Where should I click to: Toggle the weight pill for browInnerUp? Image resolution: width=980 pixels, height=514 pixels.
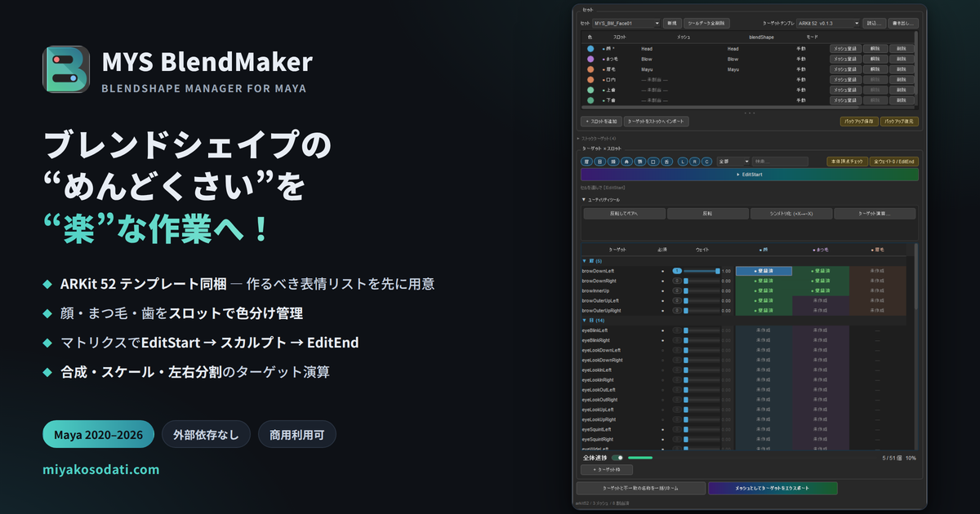677,290
